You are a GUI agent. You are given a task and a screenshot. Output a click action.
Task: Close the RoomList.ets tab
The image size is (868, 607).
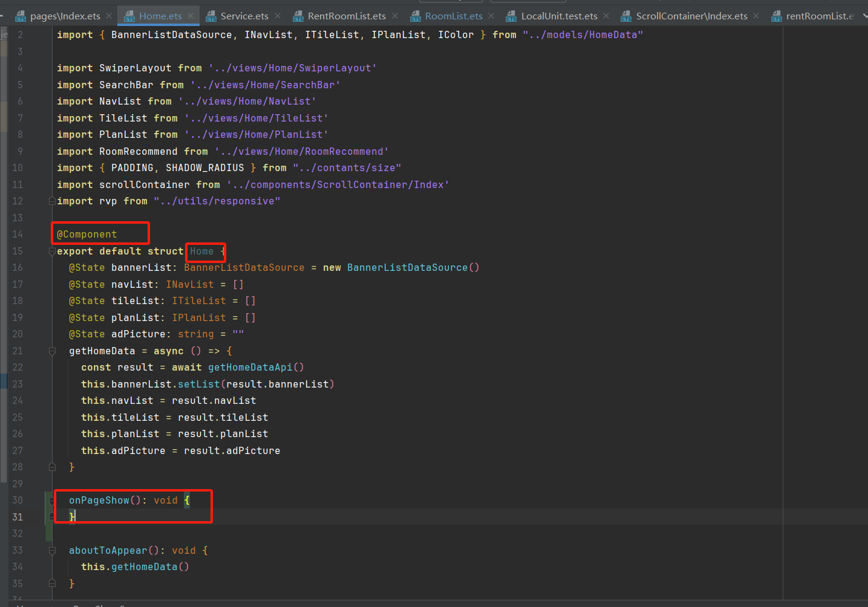[491, 16]
